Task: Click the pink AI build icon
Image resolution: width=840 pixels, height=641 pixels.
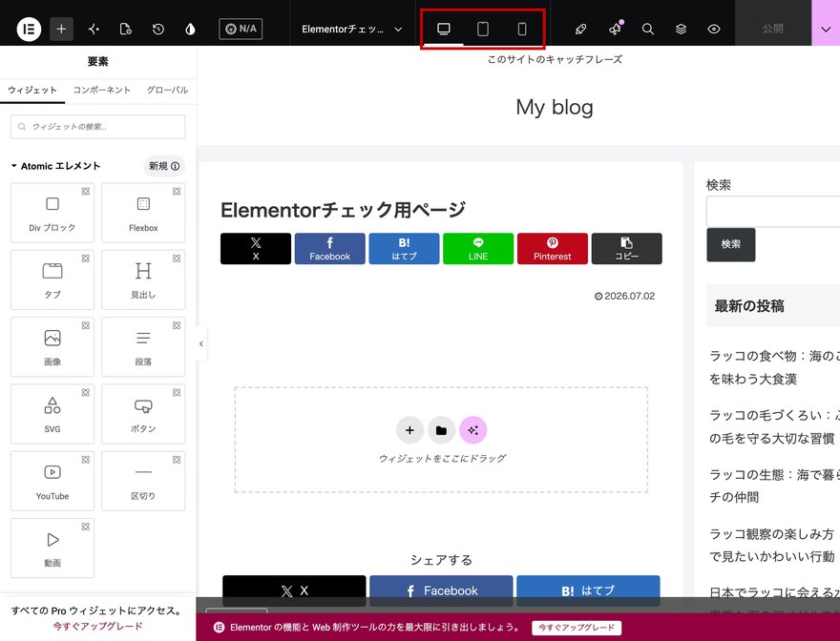Action: pyautogui.click(x=473, y=430)
